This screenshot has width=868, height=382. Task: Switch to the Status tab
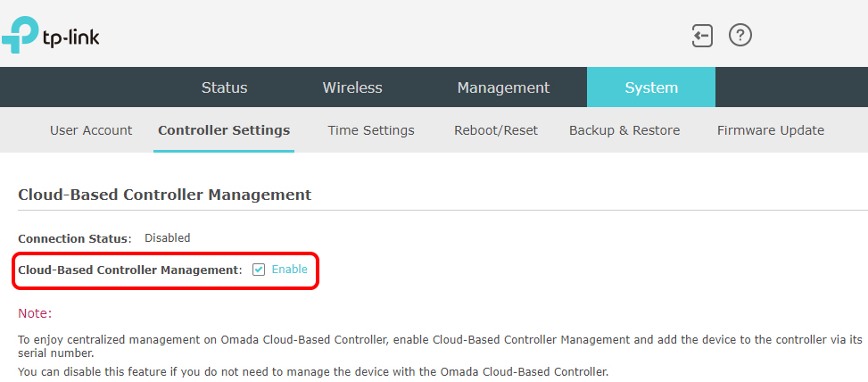pyautogui.click(x=224, y=87)
